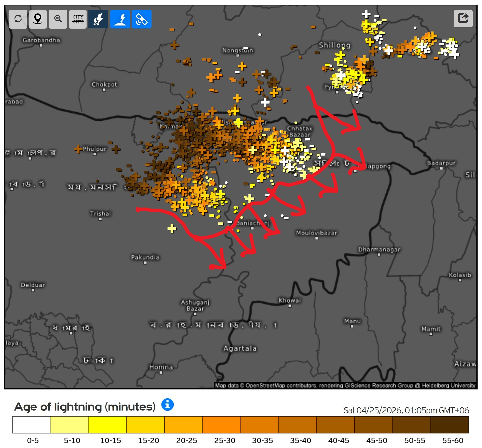Click the bright yellow 10-15 minute swatch
Viewport: 482px width, 448px height.
107,425
